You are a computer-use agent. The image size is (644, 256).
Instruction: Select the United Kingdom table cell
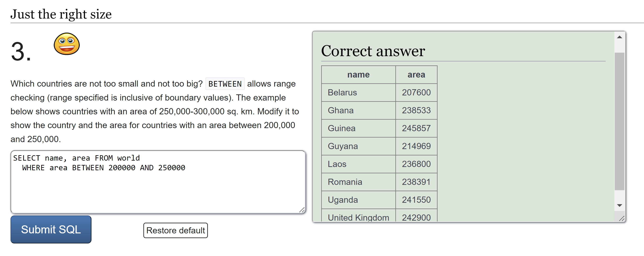pos(358,217)
